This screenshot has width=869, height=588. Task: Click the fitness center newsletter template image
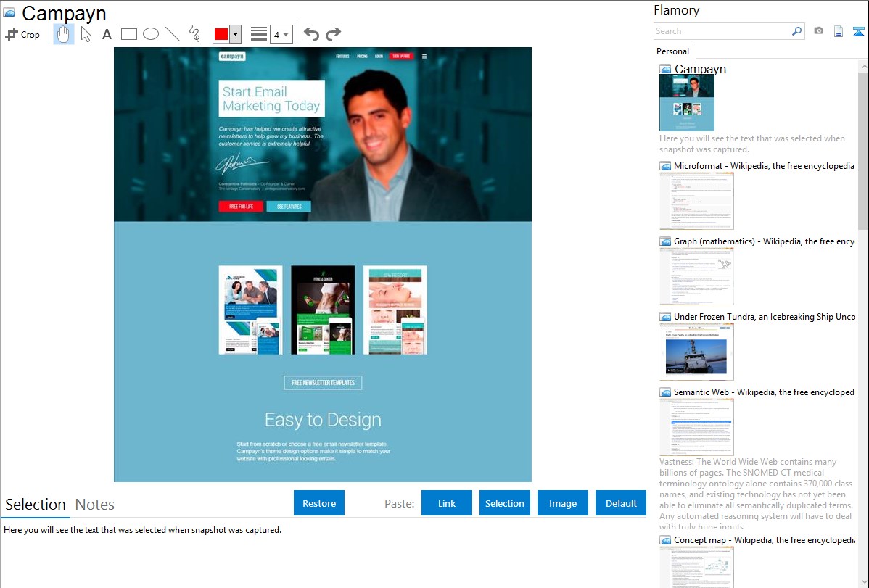point(323,310)
